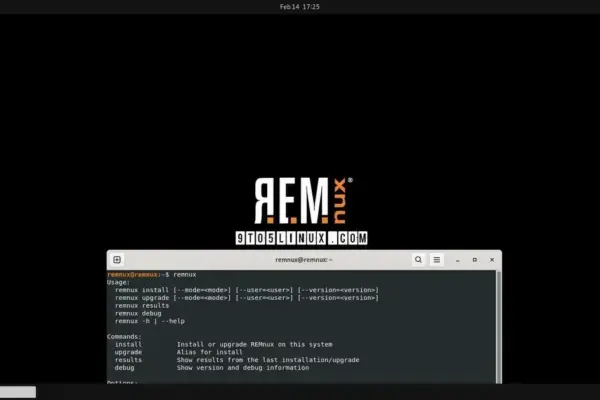The height and width of the screenshot is (400, 600).
Task: Click the terminal vertical scrollbar
Action: 499,327
